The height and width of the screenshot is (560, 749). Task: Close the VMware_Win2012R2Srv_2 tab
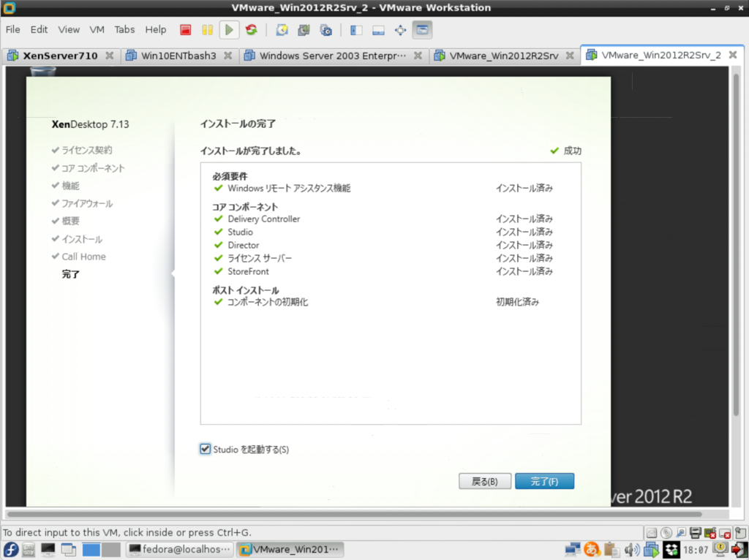(x=733, y=55)
